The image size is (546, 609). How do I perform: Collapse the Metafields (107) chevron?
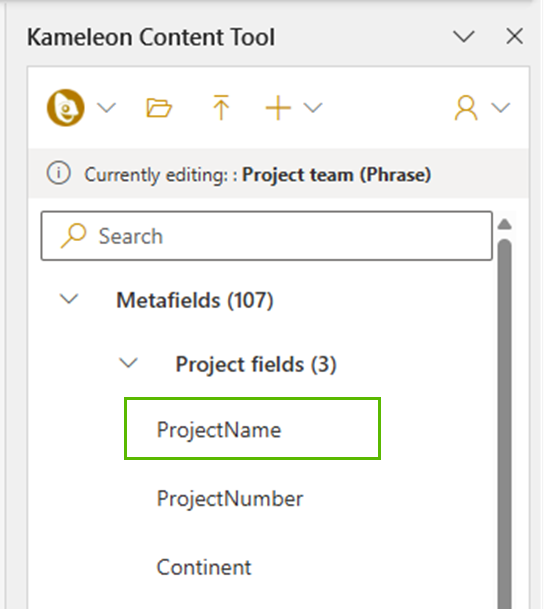pos(69,299)
